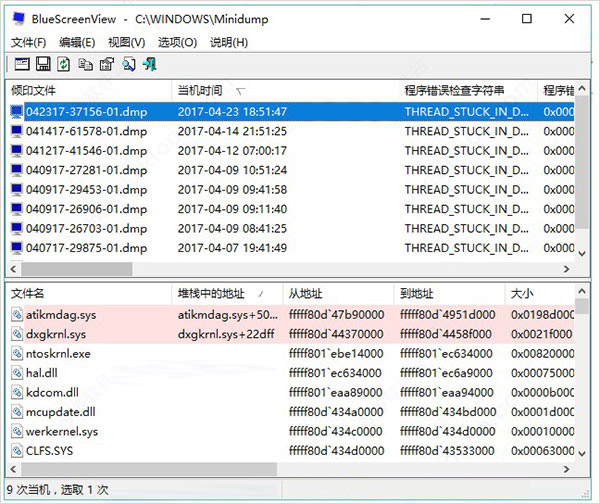Click dump icon of 040917-26703-01.dmp
Image resolution: width=600 pixels, height=504 pixels.
tap(16, 229)
